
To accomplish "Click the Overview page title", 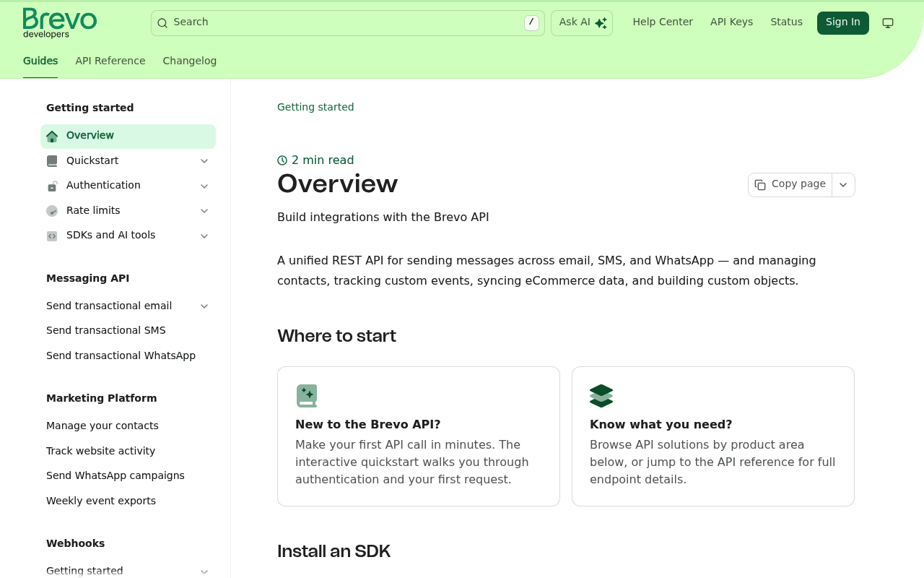I will (337, 184).
